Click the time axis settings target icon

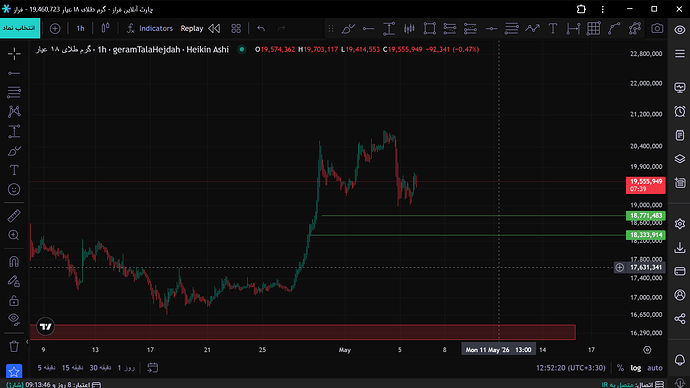tap(647, 350)
